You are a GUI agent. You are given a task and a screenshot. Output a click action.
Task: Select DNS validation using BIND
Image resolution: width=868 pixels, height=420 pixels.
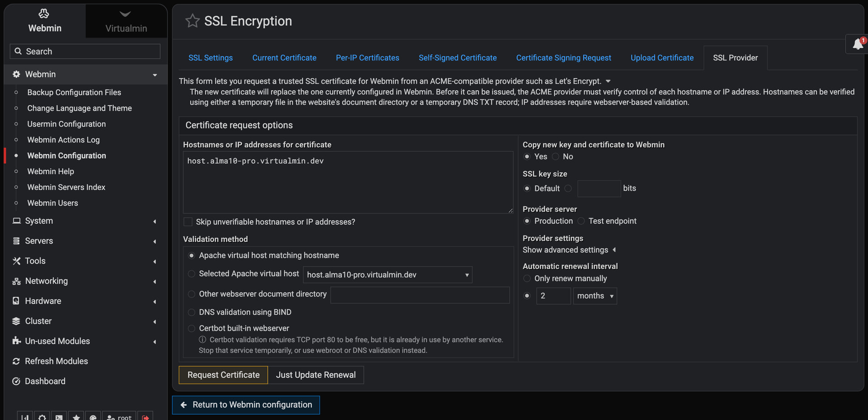click(192, 312)
